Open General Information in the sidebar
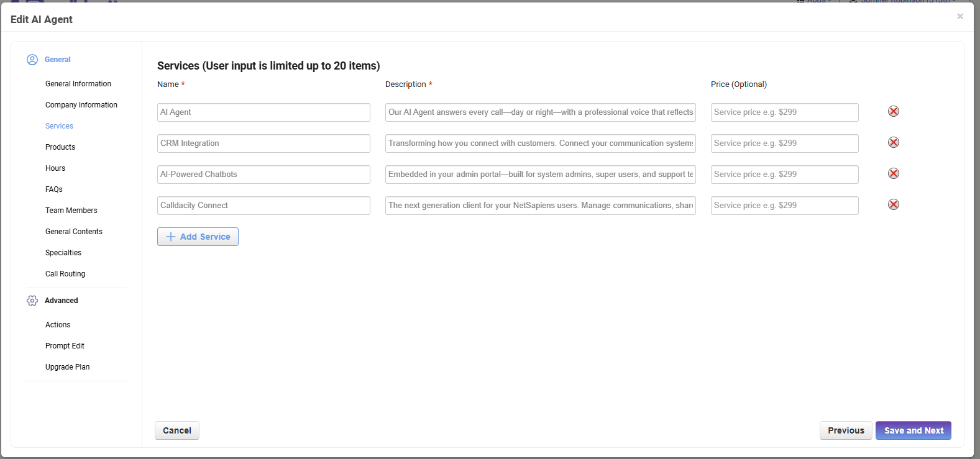Screen dimensions: 980x459 pyautogui.click(x=78, y=84)
